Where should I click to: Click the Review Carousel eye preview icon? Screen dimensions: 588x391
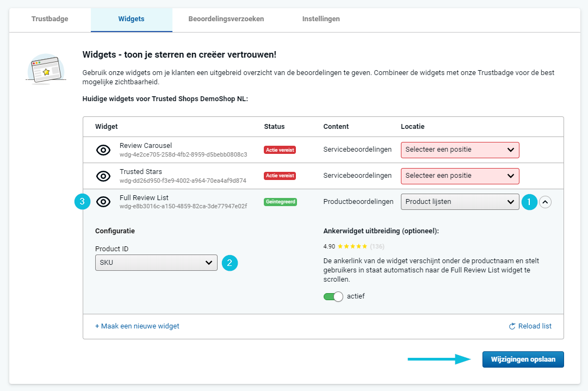103,150
